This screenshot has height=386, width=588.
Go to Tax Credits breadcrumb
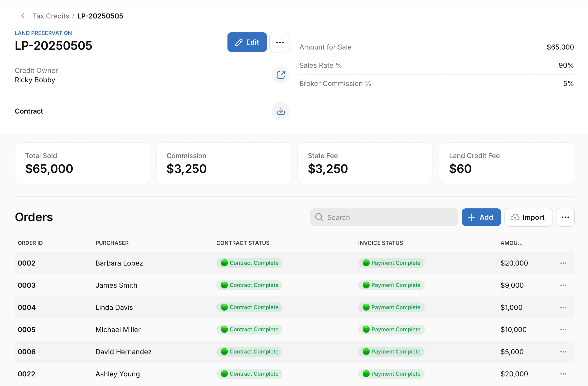(51, 16)
